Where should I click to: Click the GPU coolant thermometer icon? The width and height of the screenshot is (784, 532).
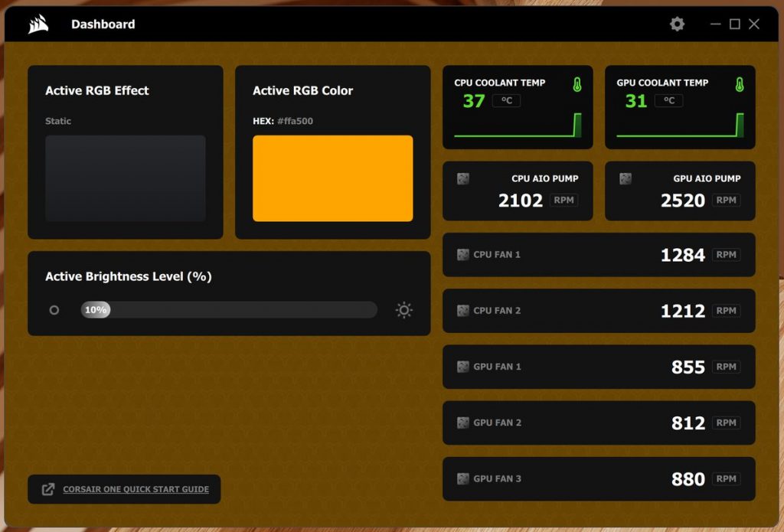739,84
